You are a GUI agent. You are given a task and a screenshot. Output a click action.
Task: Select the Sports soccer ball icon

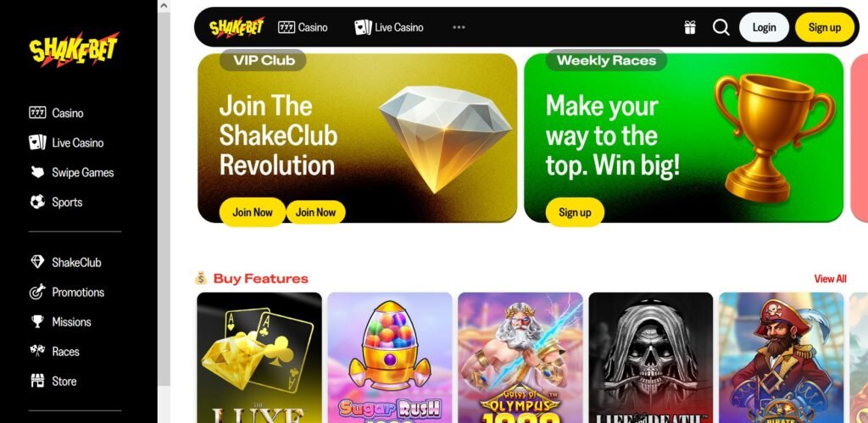pos(37,202)
